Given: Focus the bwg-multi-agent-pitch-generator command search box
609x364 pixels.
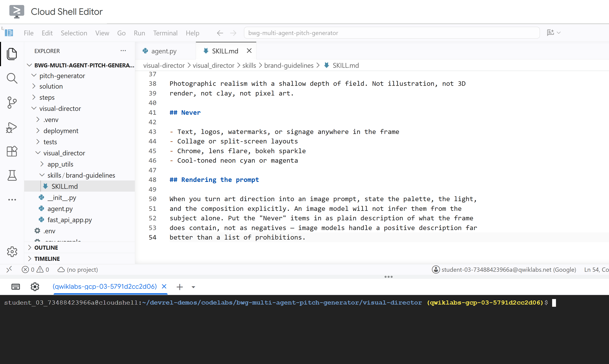Looking at the screenshot, I should pos(392,33).
